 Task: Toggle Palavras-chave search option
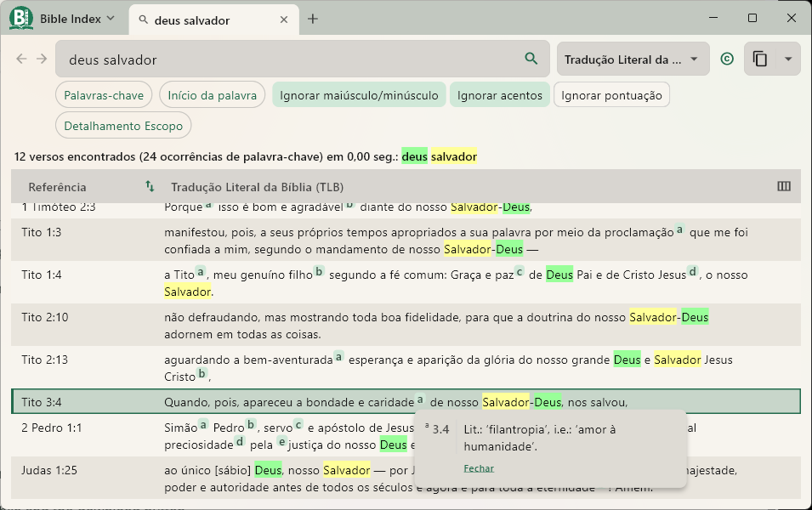pos(104,94)
